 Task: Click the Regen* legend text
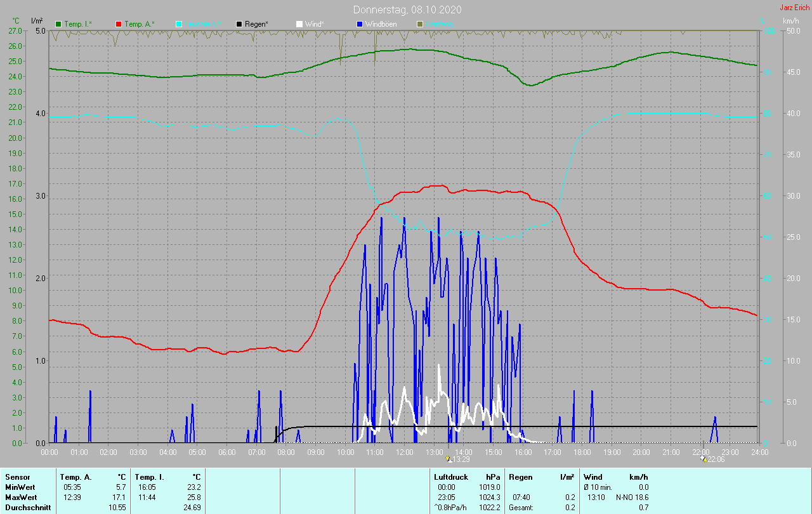(x=257, y=24)
